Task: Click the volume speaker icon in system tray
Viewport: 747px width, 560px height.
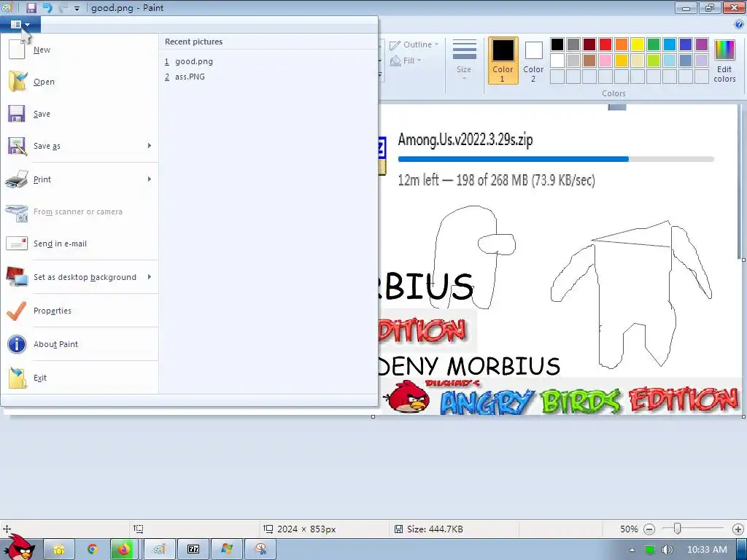Action: click(668, 550)
